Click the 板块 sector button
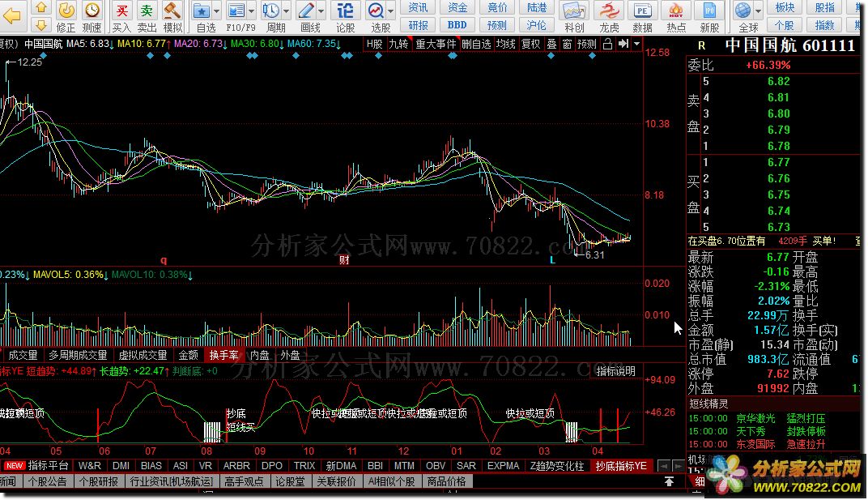The height and width of the screenshot is (500, 868). point(785,7)
